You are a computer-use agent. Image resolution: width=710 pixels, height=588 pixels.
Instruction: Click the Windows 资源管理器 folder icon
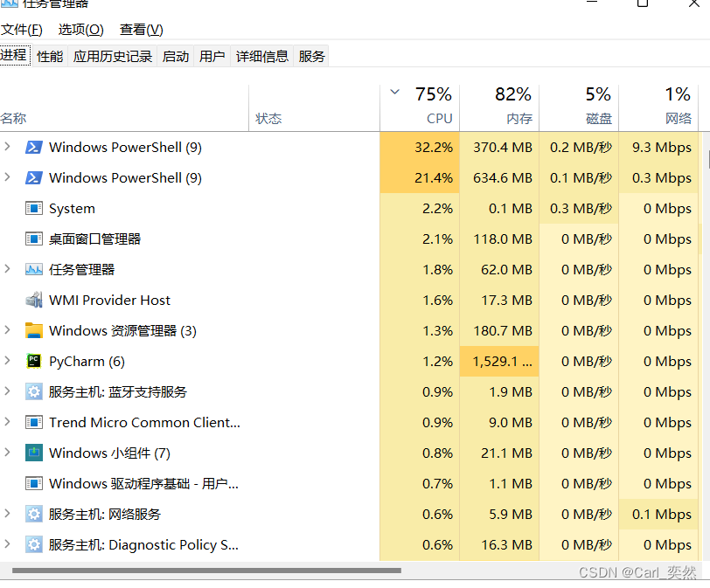point(34,330)
